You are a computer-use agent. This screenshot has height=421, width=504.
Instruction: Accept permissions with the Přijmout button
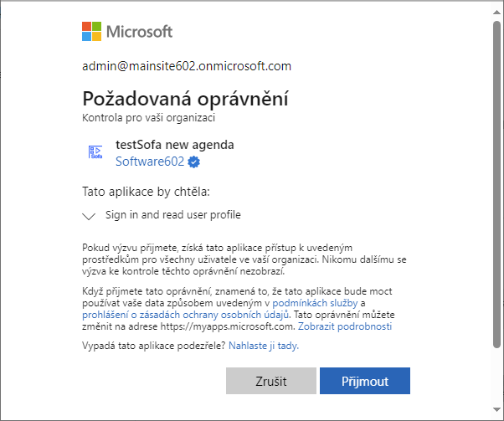(x=365, y=381)
